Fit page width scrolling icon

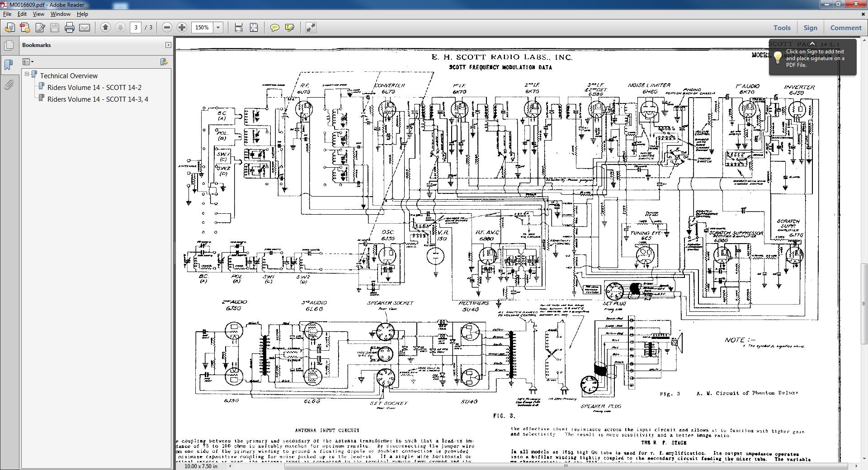point(239,28)
